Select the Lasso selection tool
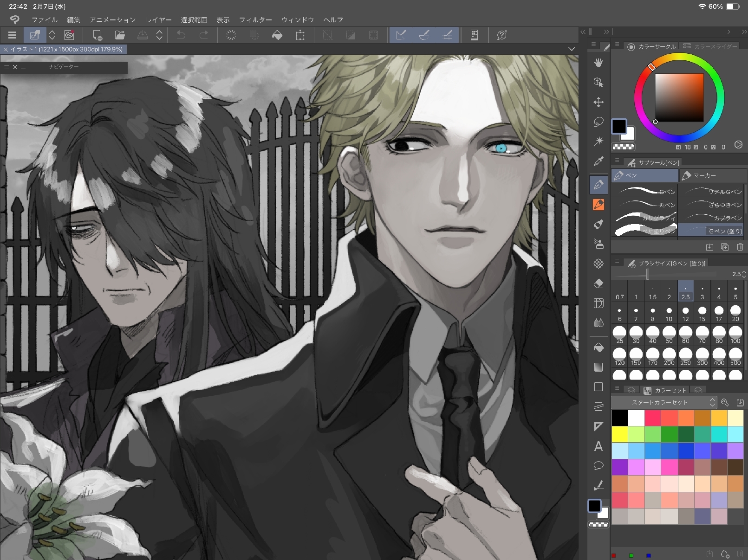The height and width of the screenshot is (560, 748). point(598,122)
